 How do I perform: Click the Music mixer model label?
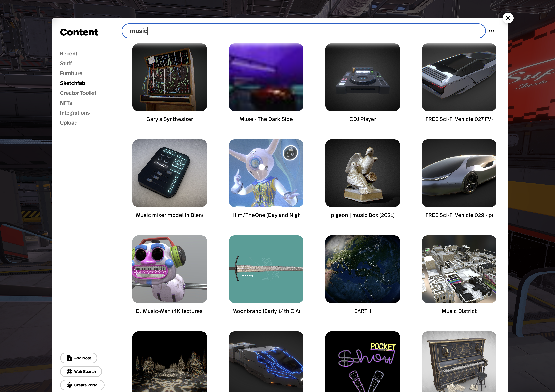170,215
